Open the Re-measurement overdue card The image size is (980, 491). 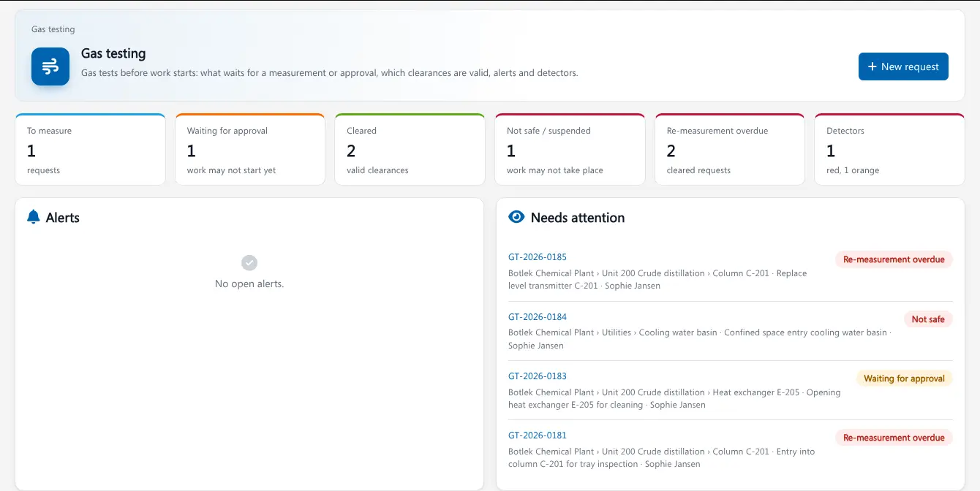coord(730,150)
